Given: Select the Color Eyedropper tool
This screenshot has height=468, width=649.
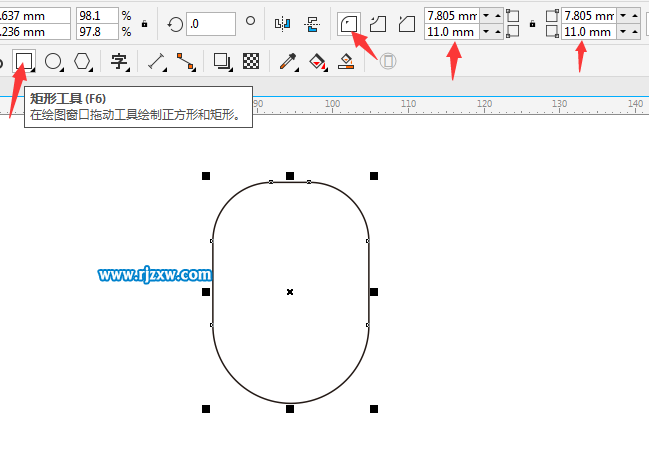Looking at the screenshot, I should [288, 62].
